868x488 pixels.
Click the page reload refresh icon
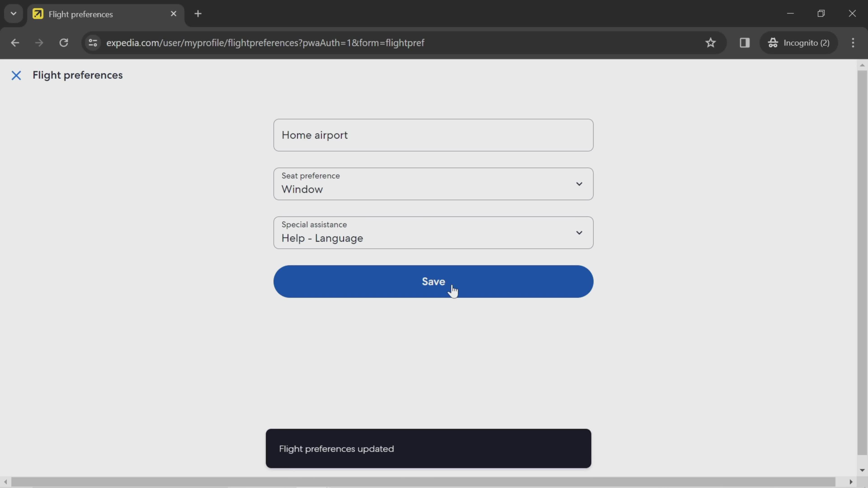point(64,42)
